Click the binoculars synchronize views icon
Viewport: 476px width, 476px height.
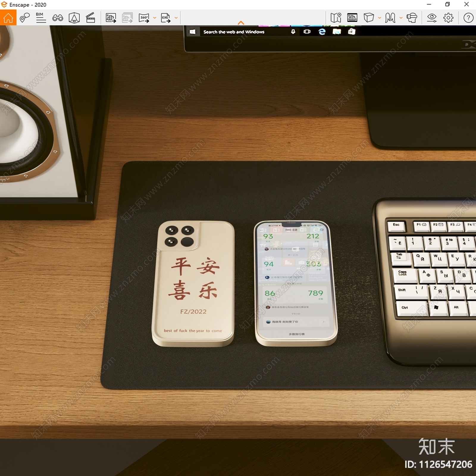click(57, 18)
